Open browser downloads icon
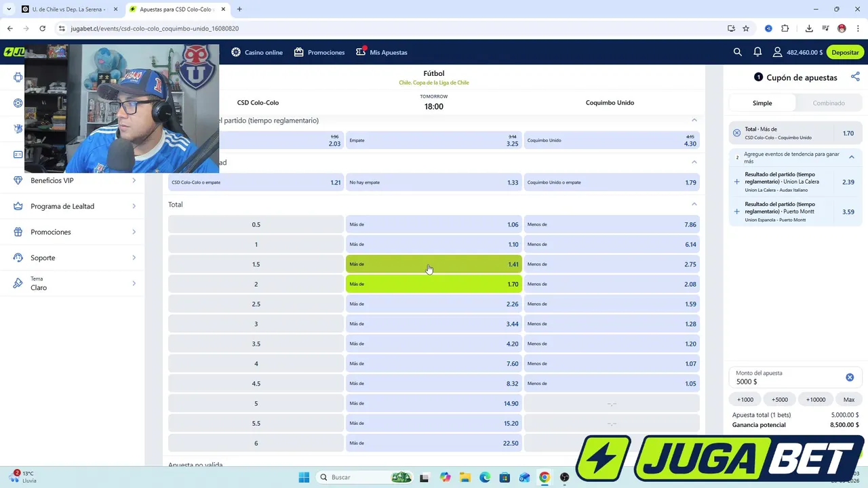The width and height of the screenshot is (868, 488). [809, 28]
